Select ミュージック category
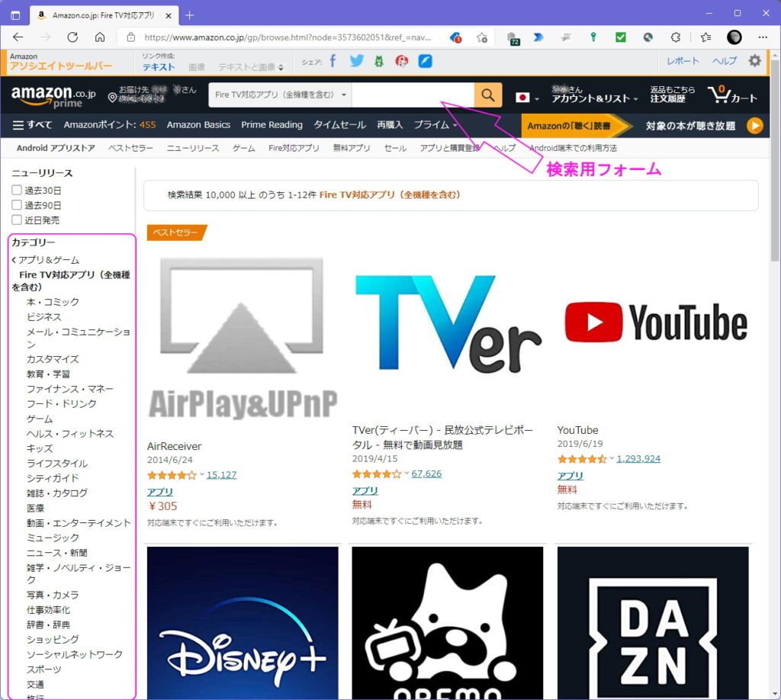The width and height of the screenshot is (781, 700). tap(53, 538)
